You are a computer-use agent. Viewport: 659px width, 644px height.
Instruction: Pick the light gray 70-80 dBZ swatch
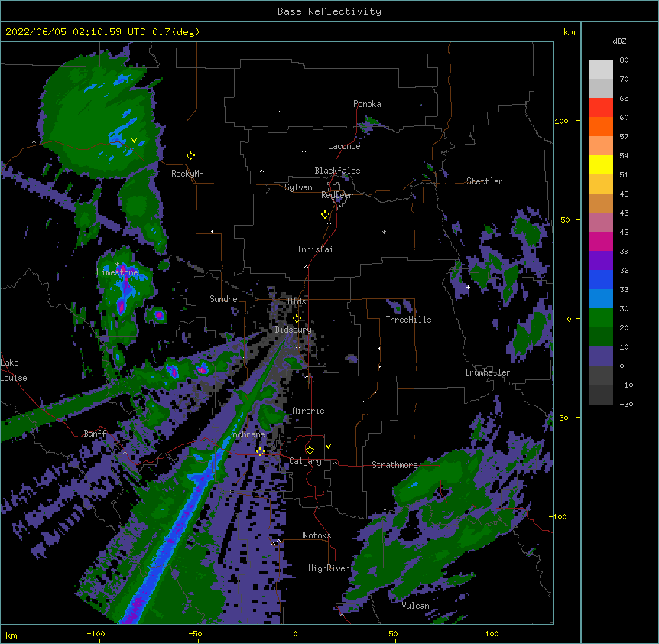(601, 70)
